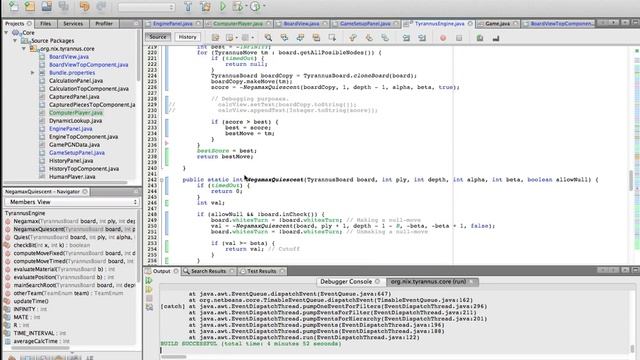
Task: Click the Uncomment lines editor icon
Action: [496, 38]
